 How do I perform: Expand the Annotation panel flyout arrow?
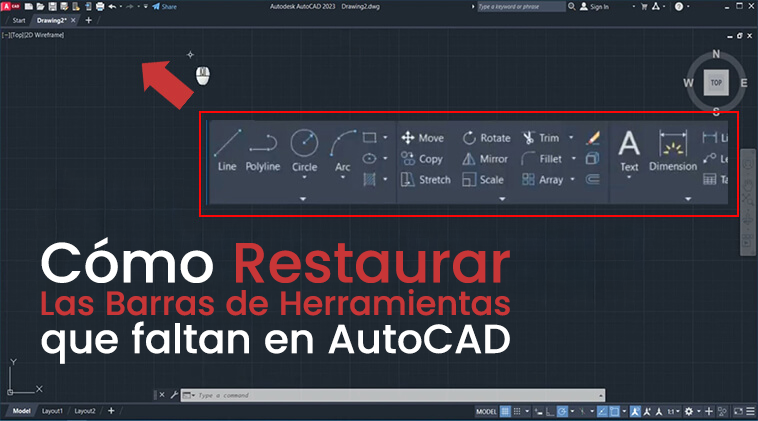point(688,199)
